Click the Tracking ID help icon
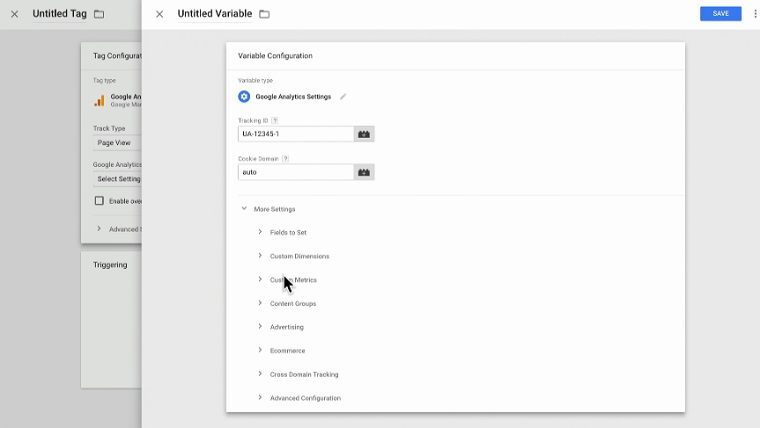This screenshot has height=428, width=760. coord(275,120)
